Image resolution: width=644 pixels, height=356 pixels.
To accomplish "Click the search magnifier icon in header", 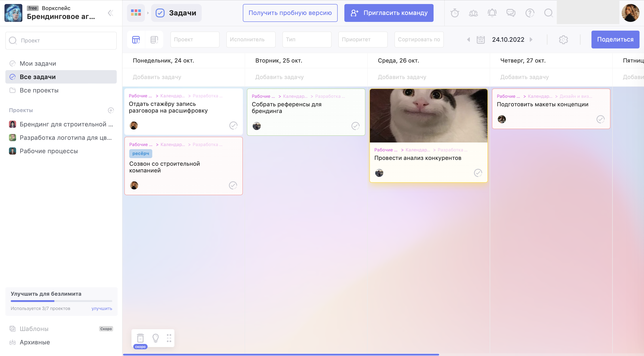I will click(548, 13).
